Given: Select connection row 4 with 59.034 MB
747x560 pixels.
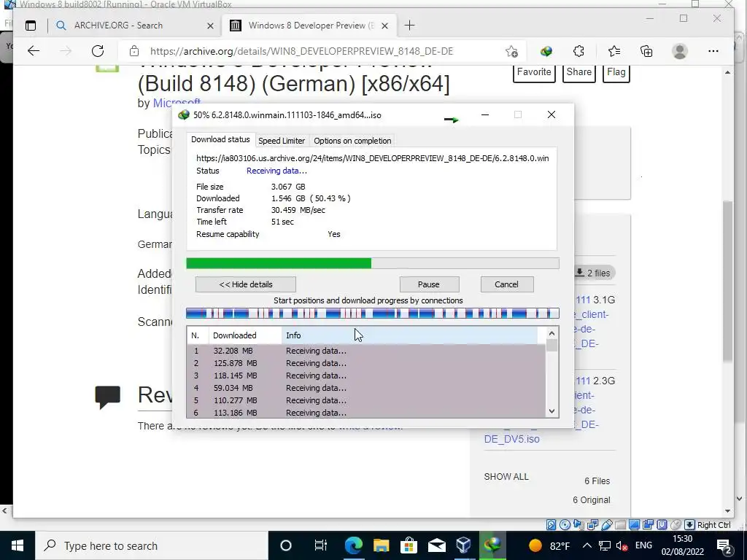Looking at the screenshot, I should [x=366, y=388].
